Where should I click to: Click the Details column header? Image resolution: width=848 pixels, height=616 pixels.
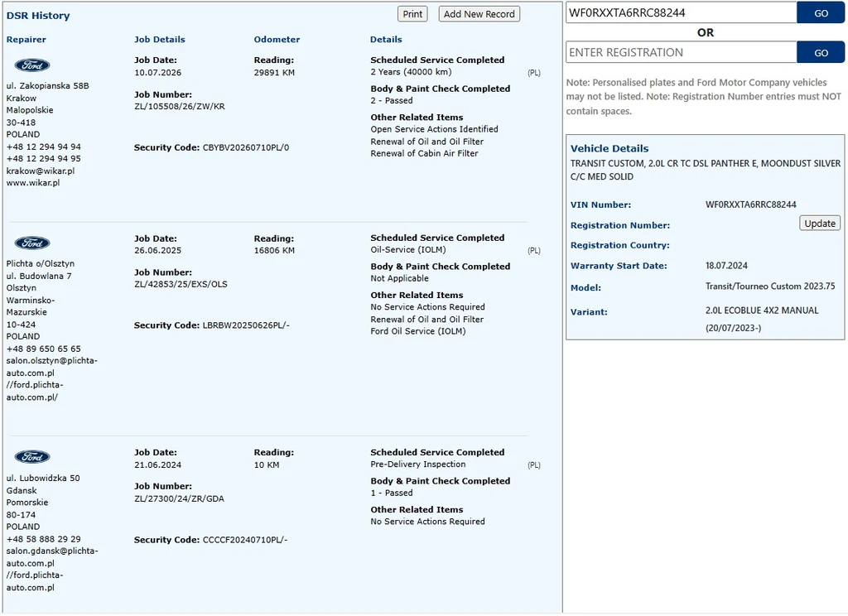tap(386, 40)
